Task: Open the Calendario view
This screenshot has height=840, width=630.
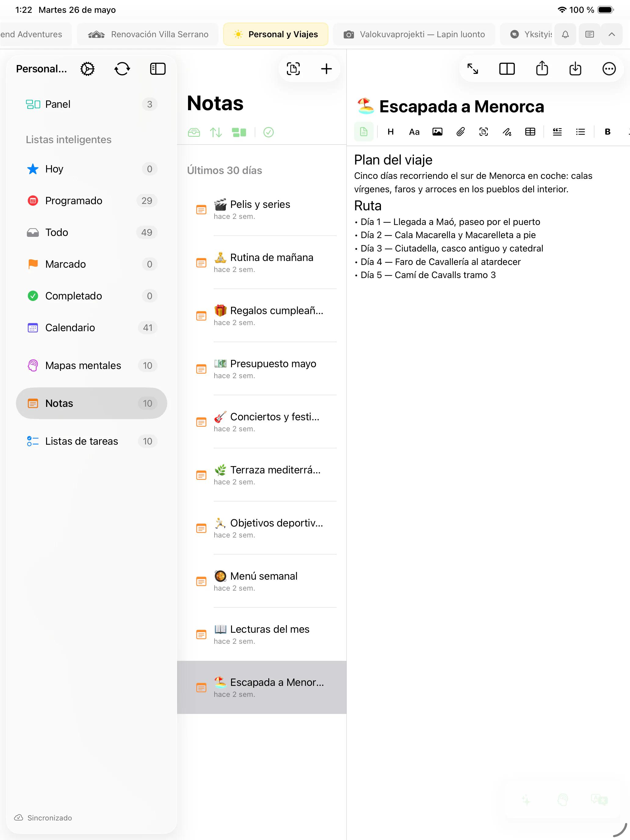Action: (91, 328)
